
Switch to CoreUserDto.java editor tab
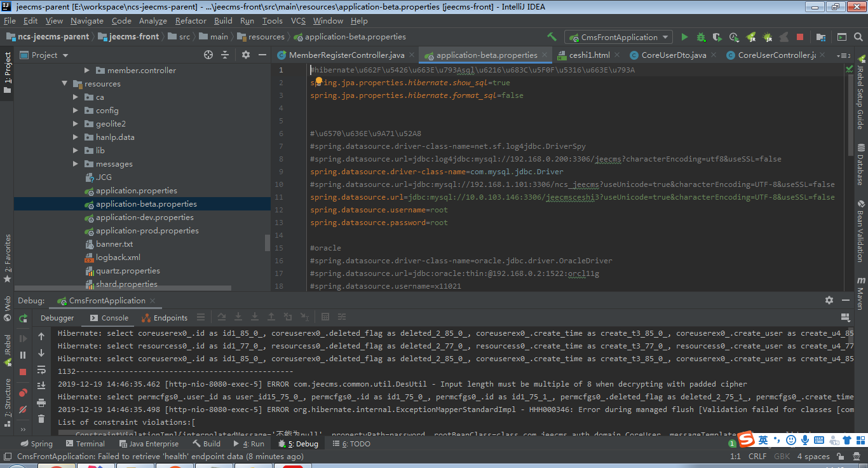tap(673, 55)
